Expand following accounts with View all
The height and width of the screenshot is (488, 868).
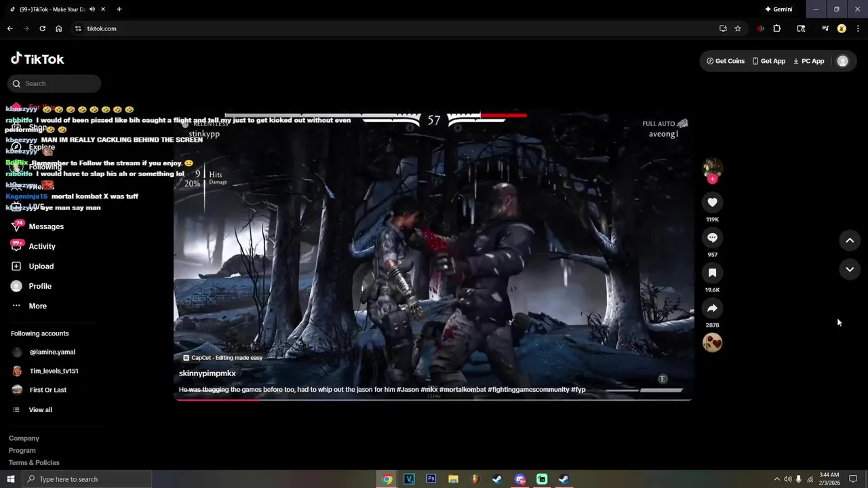(x=33, y=410)
